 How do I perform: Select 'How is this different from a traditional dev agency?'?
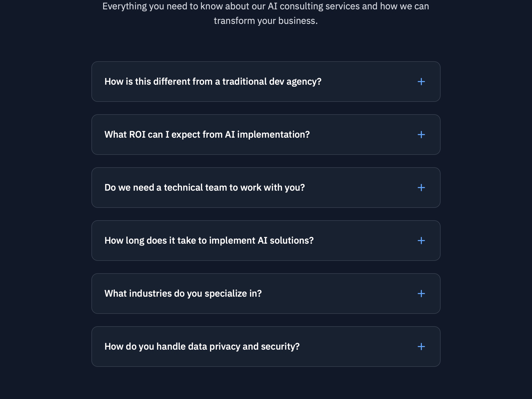pyautogui.click(x=213, y=81)
